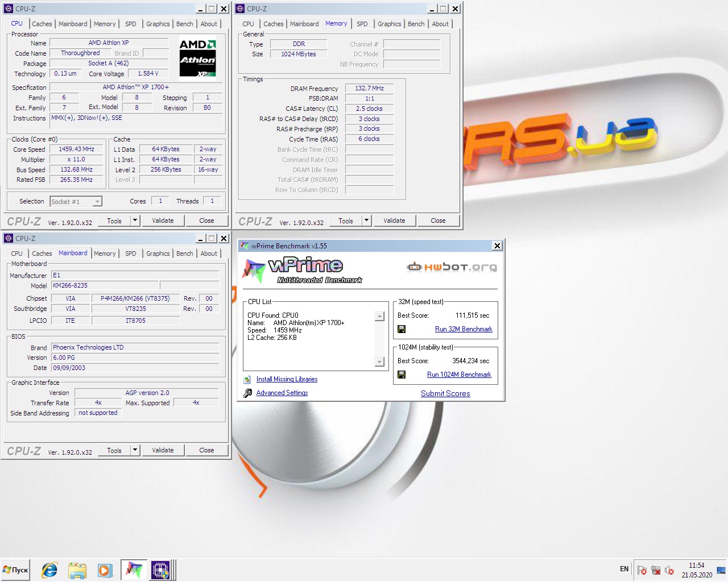This screenshot has width=728, height=582.
Task: Click the motherboard Model field KM266-8235
Action: tap(104, 285)
